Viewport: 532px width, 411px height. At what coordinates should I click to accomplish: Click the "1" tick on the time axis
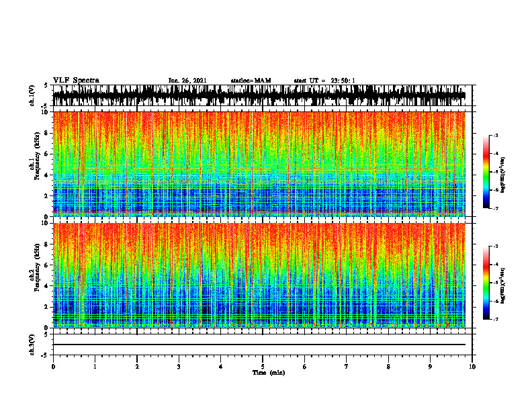tap(95, 367)
